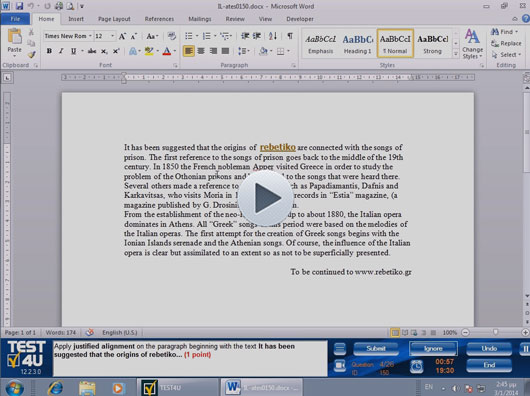Open the font color picker arrow

175,51
